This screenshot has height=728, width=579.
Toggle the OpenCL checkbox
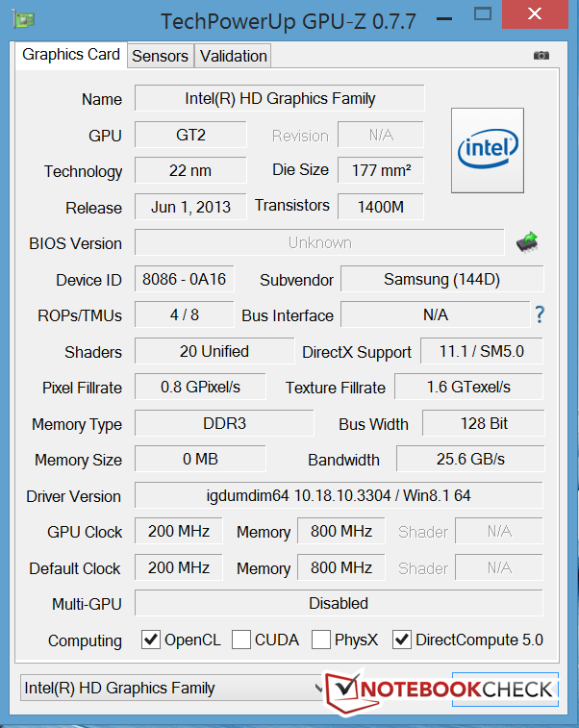pos(151,640)
